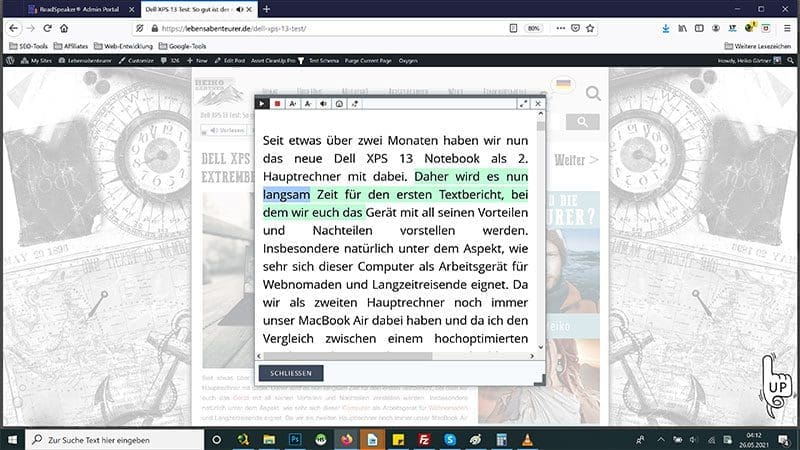Click the reader horizontal scrollbar thumb
The width and height of the screenshot is (800, 450).
click(348, 356)
